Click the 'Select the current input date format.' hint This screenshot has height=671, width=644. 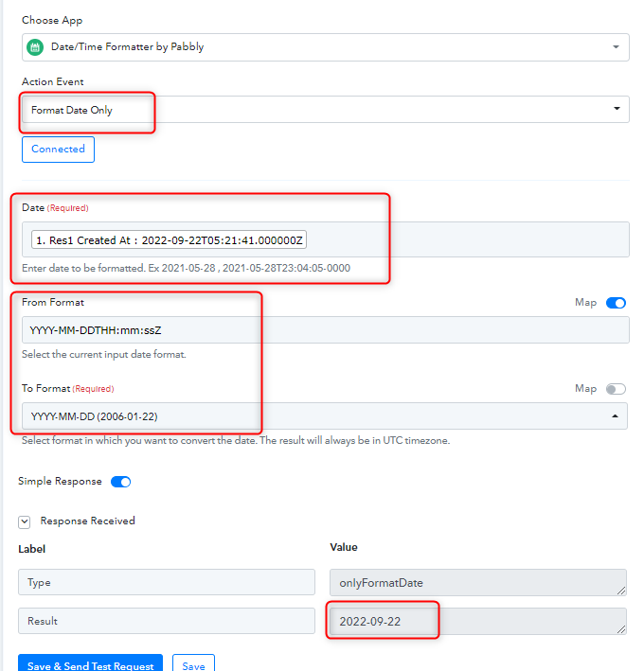(104, 354)
